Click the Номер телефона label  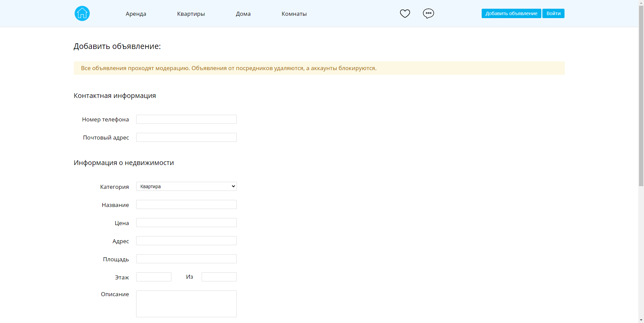pyautogui.click(x=105, y=119)
